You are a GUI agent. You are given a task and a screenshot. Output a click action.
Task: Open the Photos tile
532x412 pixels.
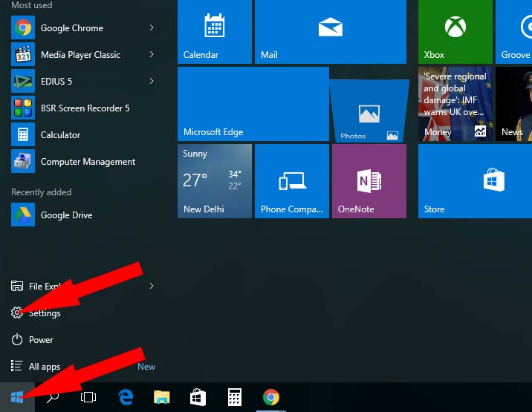click(x=369, y=111)
